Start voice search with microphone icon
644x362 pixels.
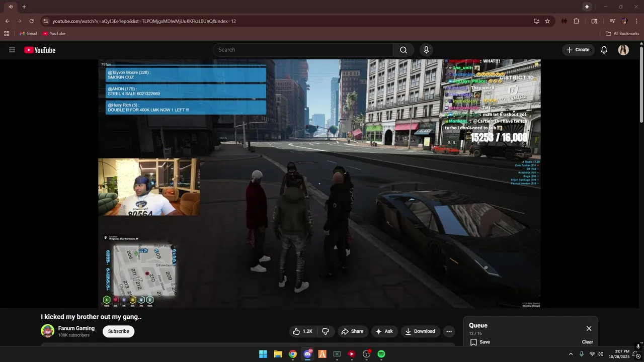pyautogui.click(x=426, y=50)
